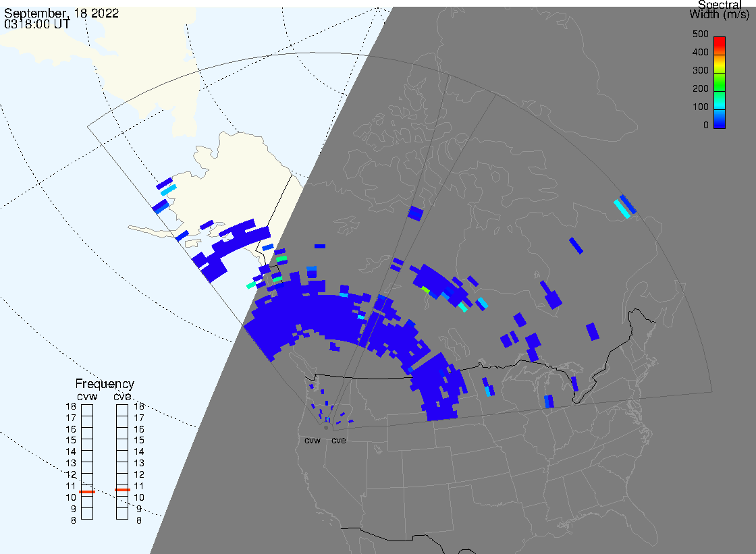Viewport: 756px width, 554px height.
Task: Click the cve frequency scale bar
Action: tap(122, 462)
